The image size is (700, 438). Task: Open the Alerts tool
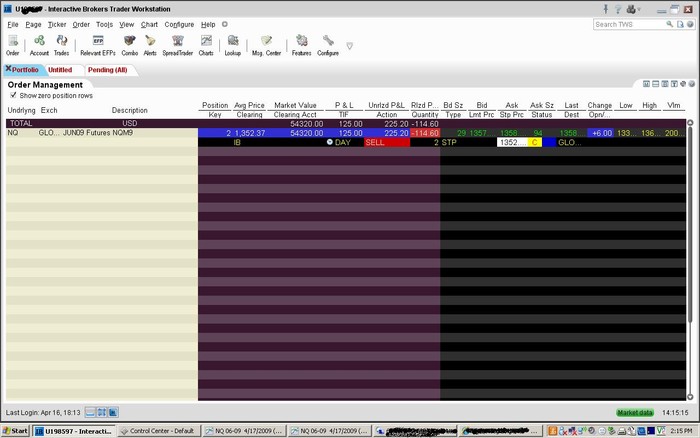pos(150,44)
